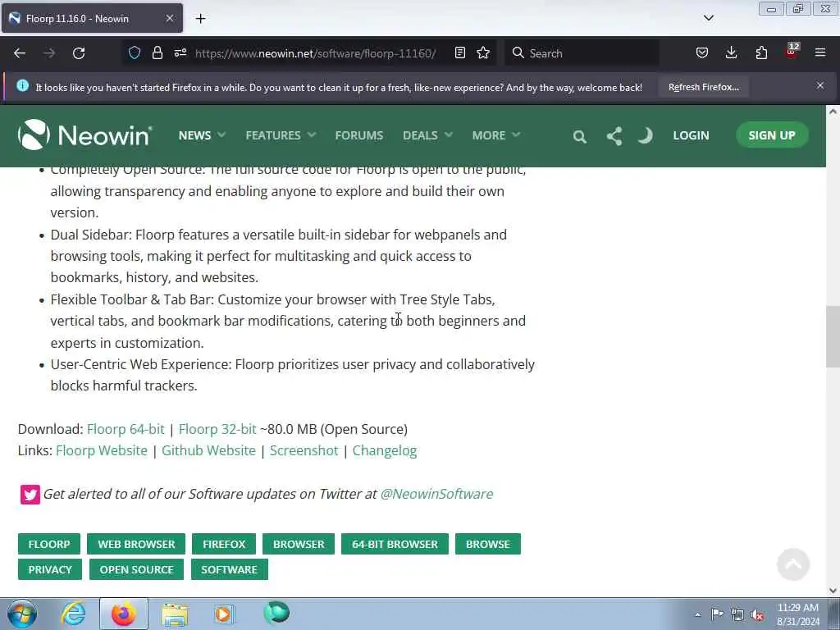The width and height of the screenshot is (840, 630).
Task: Click the back-to-top circular arrow button
Action: tap(793, 564)
